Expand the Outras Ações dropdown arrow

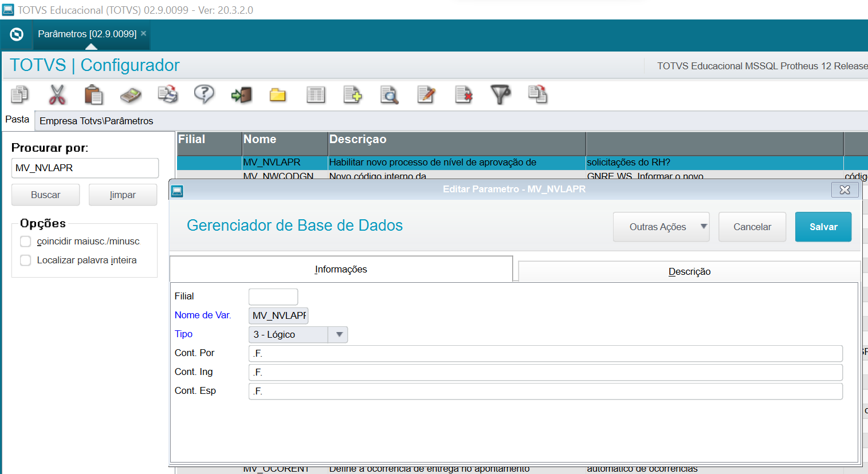704,226
